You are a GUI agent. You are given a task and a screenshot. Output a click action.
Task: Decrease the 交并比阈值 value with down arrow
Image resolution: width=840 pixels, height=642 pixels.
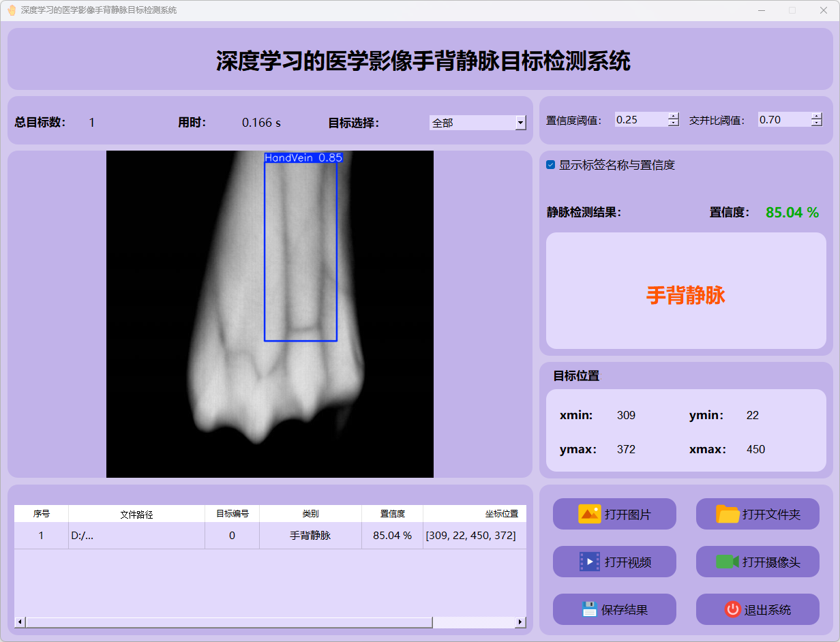pos(817,123)
